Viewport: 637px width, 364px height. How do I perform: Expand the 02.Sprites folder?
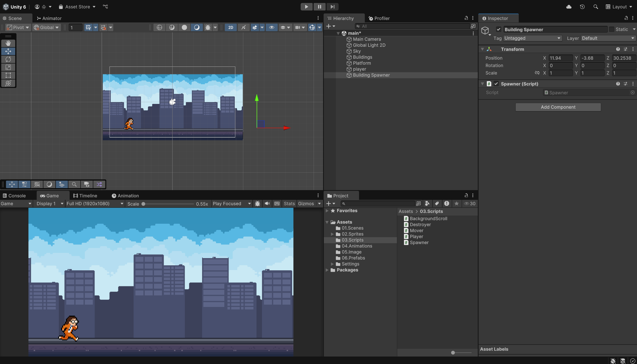click(332, 234)
